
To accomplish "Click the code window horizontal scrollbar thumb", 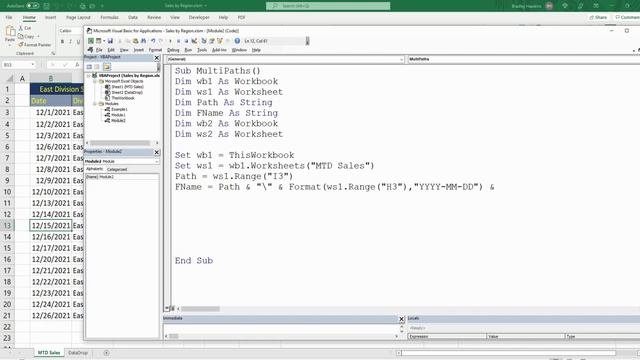I will point(200,309).
